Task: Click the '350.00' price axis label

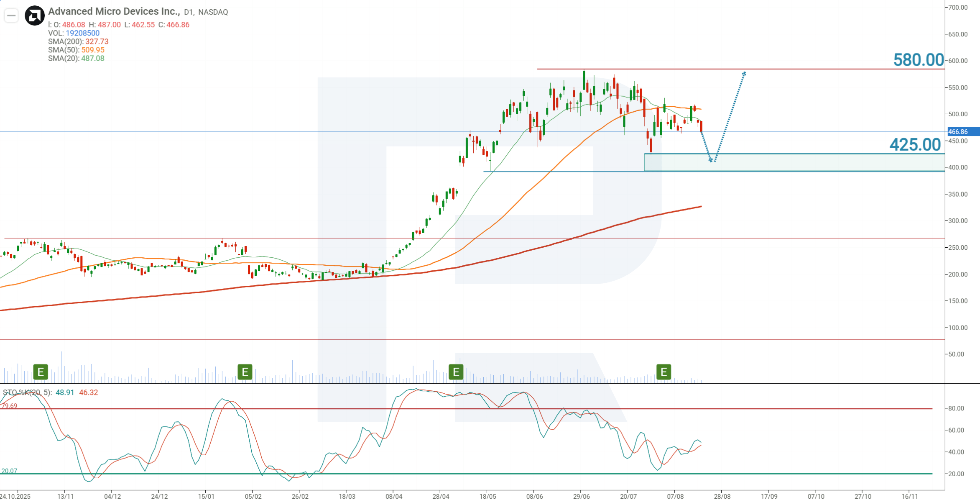Action: pos(958,195)
